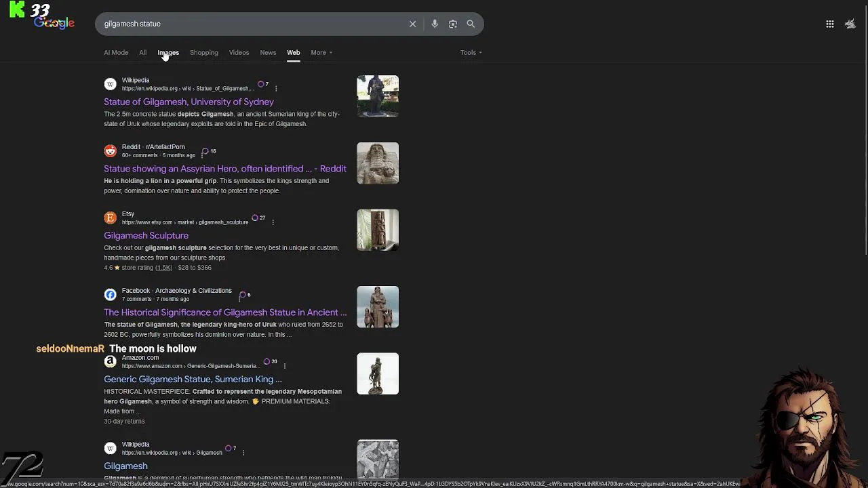Viewport: 868px width, 488px height.
Task: Open the Google apps grid
Action: (830, 24)
